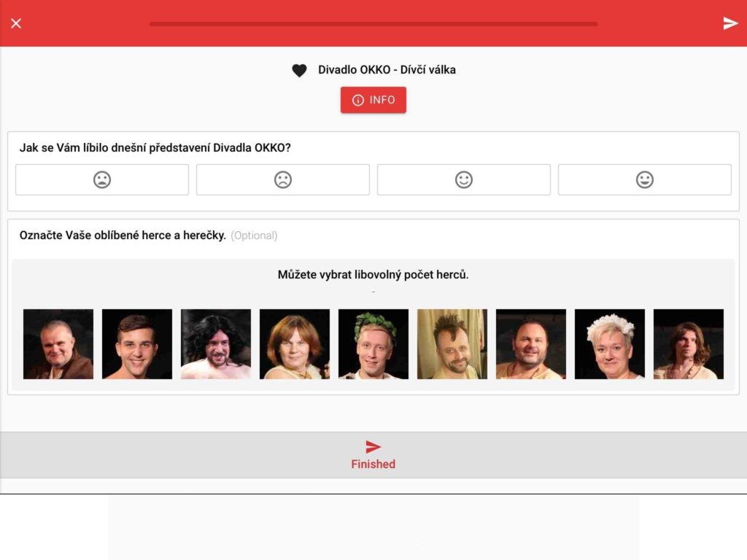Select the big grin face rating
747x560 pixels.
pyautogui.click(x=645, y=179)
